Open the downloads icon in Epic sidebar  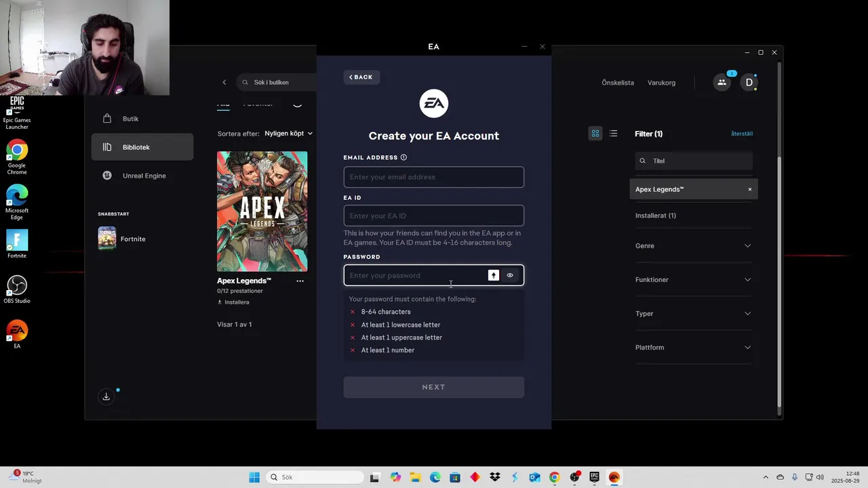pyautogui.click(x=106, y=396)
